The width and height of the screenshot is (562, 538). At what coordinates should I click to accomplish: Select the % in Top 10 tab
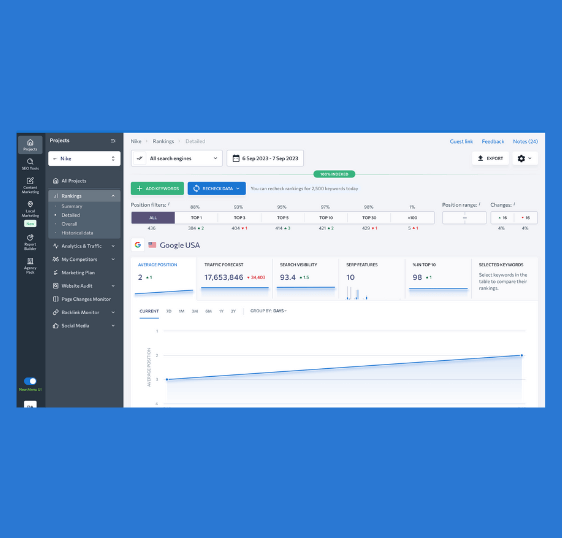[438, 278]
